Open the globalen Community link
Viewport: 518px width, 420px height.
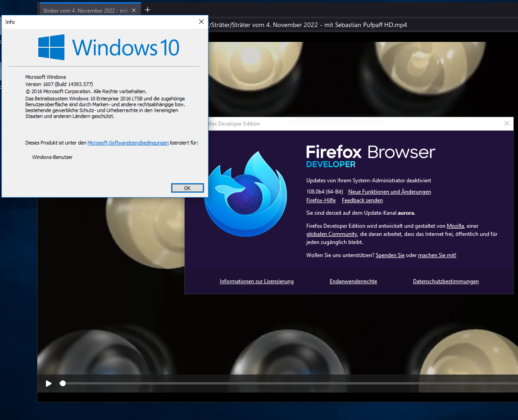[x=332, y=234]
